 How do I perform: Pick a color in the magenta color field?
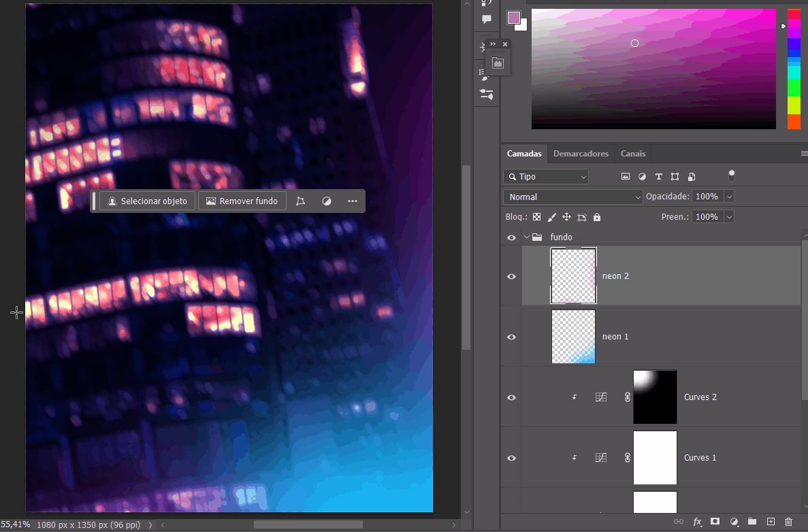(653, 69)
